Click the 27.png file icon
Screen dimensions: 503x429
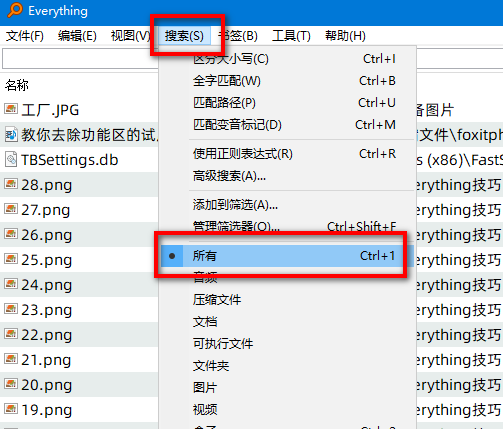point(11,209)
